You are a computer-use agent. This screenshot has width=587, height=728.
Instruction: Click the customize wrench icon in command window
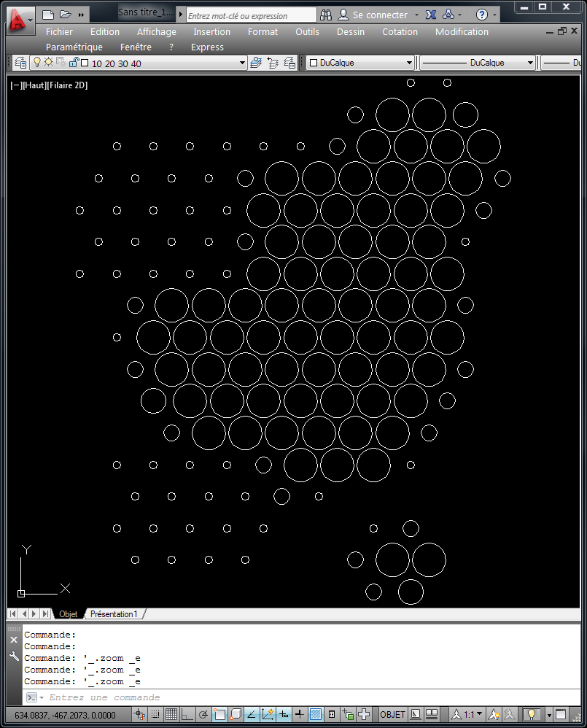pos(14,656)
